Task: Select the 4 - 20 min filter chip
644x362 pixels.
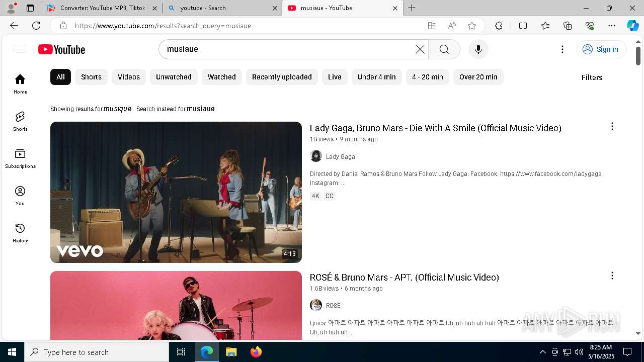Action: point(428,77)
